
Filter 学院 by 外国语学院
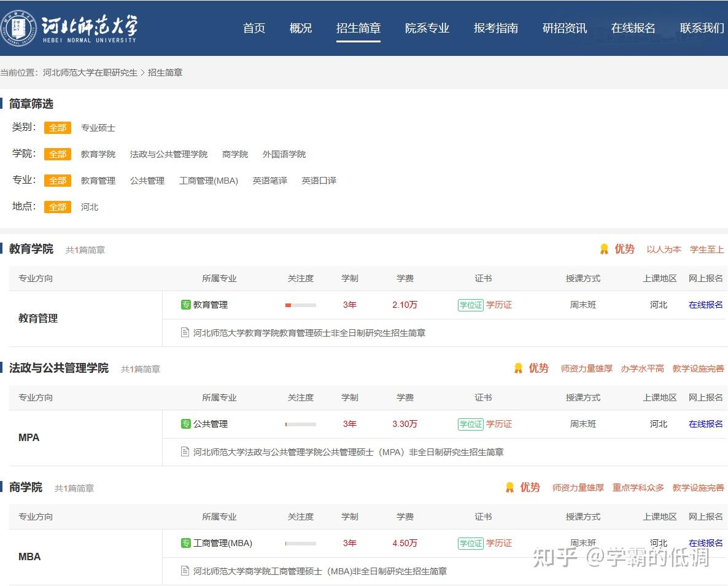pyautogui.click(x=284, y=154)
